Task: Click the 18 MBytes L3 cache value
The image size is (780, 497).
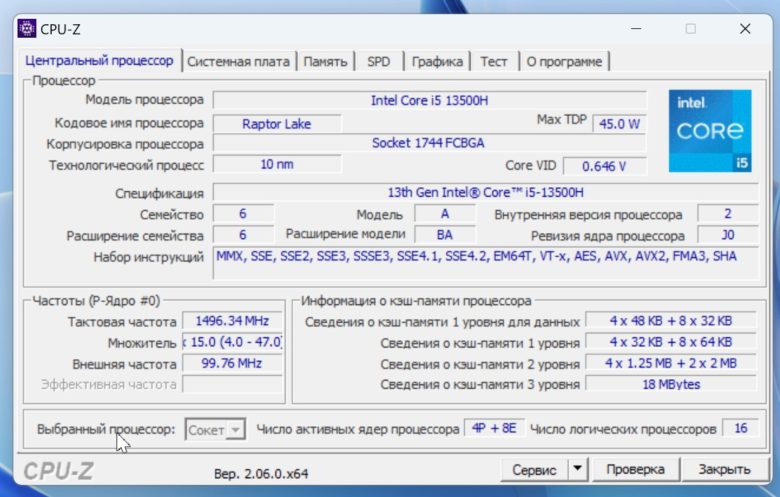Action: tap(671, 384)
